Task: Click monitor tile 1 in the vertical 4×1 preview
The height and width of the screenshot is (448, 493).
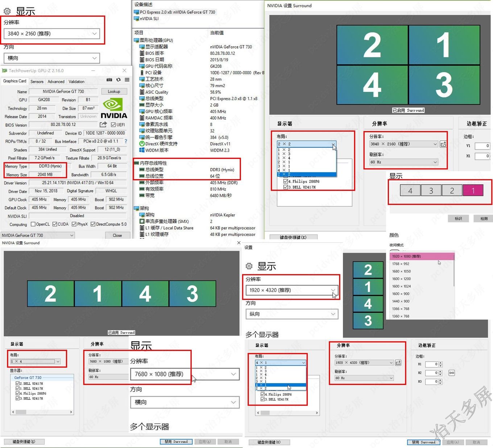Action: click(x=368, y=287)
